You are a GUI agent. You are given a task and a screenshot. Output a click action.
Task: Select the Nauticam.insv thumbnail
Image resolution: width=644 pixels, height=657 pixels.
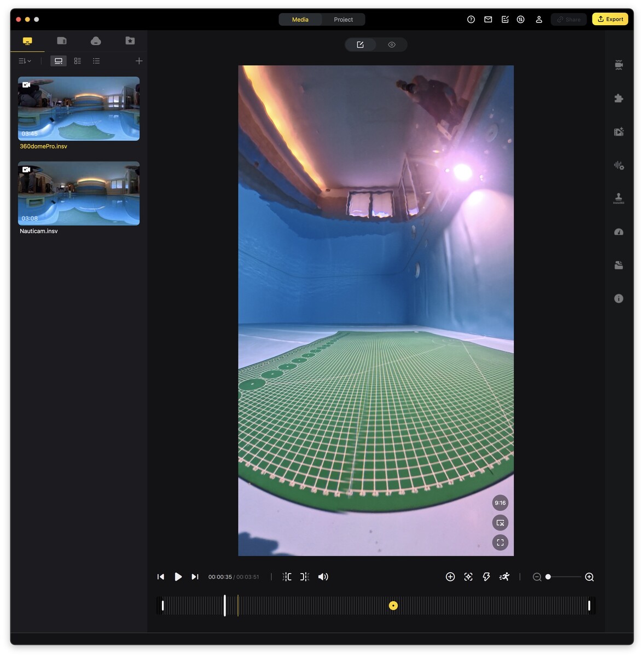pyautogui.click(x=78, y=193)
